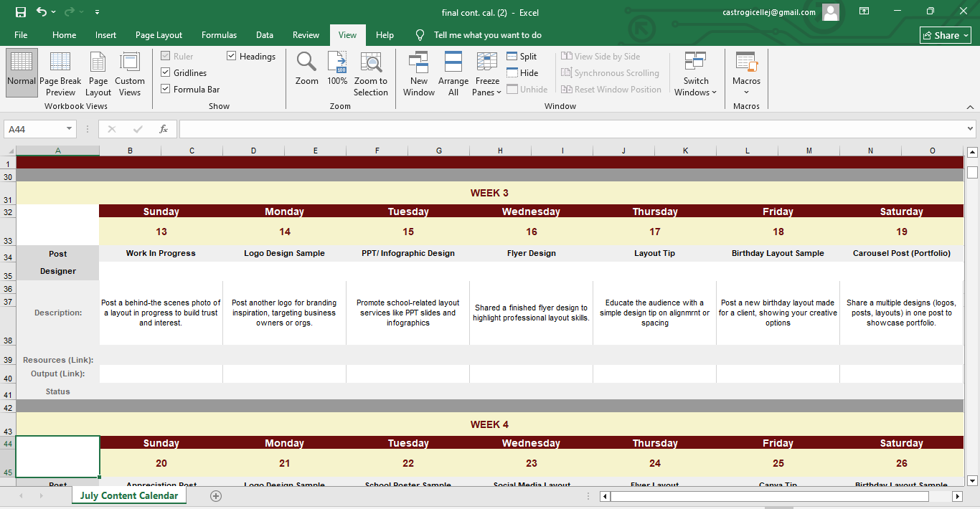Switch to the Home tab

pyautogui.click(x=64, y=35)
